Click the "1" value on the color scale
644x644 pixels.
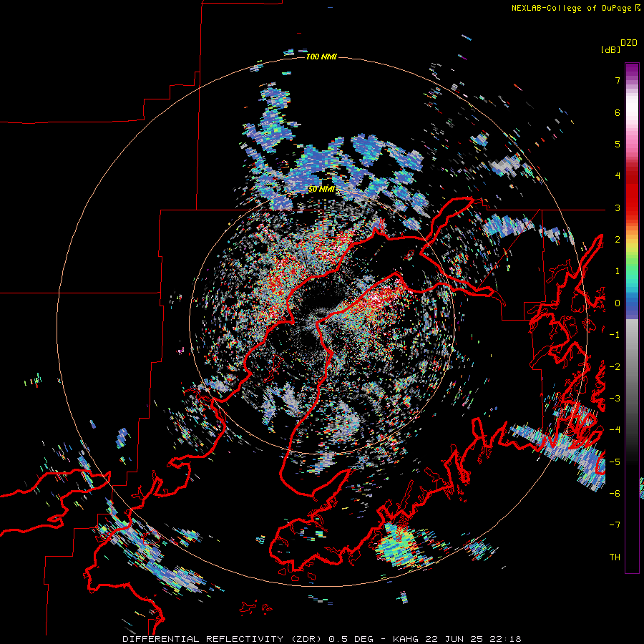point(618,271)
